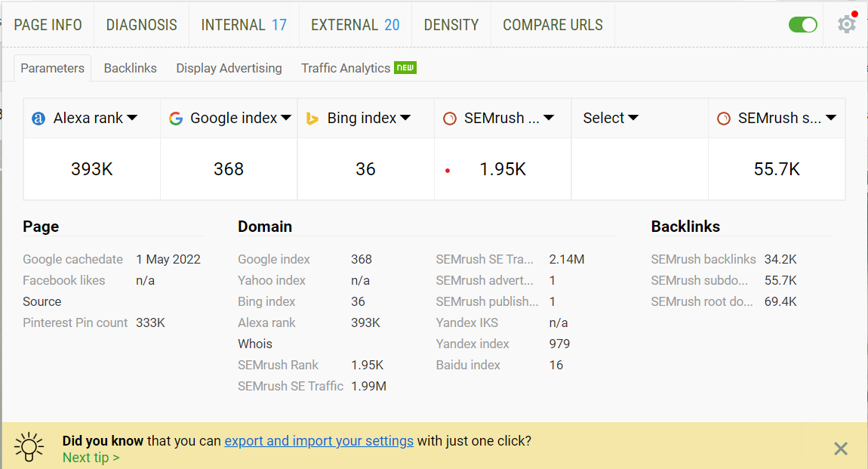Image resolution: width=868 pixels, height=469 pixels.
Task: Expand the Bing index dropdown arrow
Action: click(x=405, y=118)
